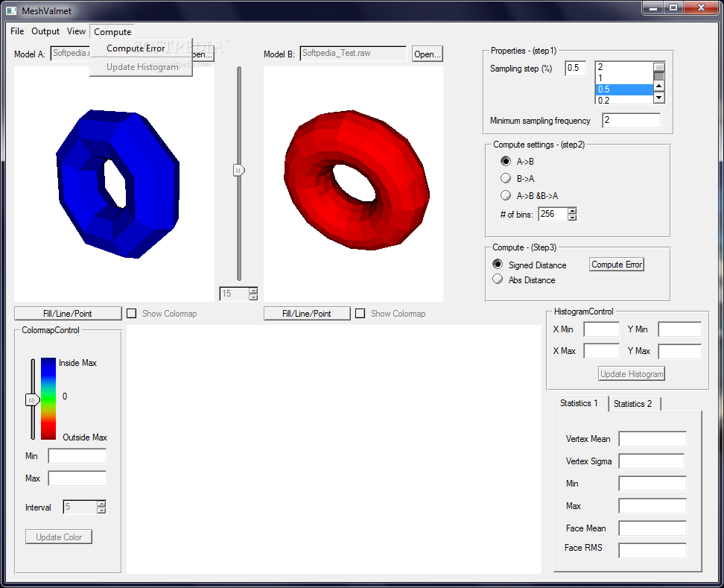724x588 pixels.
Task: Select the A->B &B->A radio option
Action: 506,195
